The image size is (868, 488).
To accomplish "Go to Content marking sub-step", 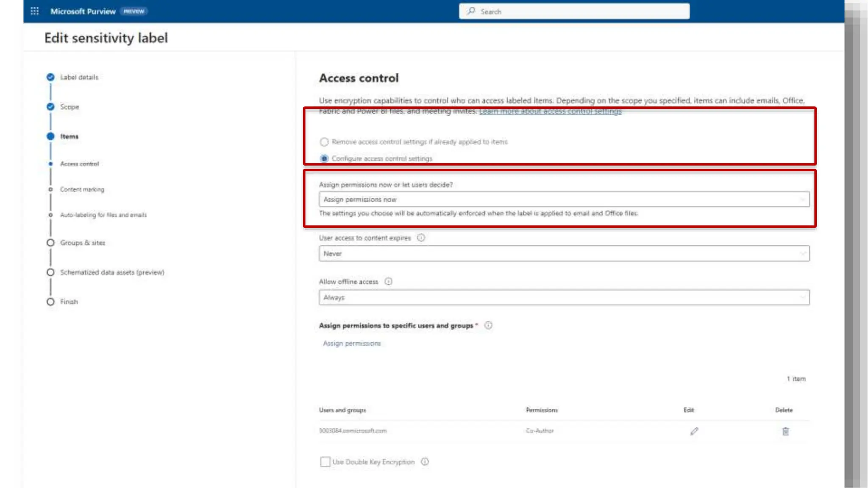I will pos(82,189).
